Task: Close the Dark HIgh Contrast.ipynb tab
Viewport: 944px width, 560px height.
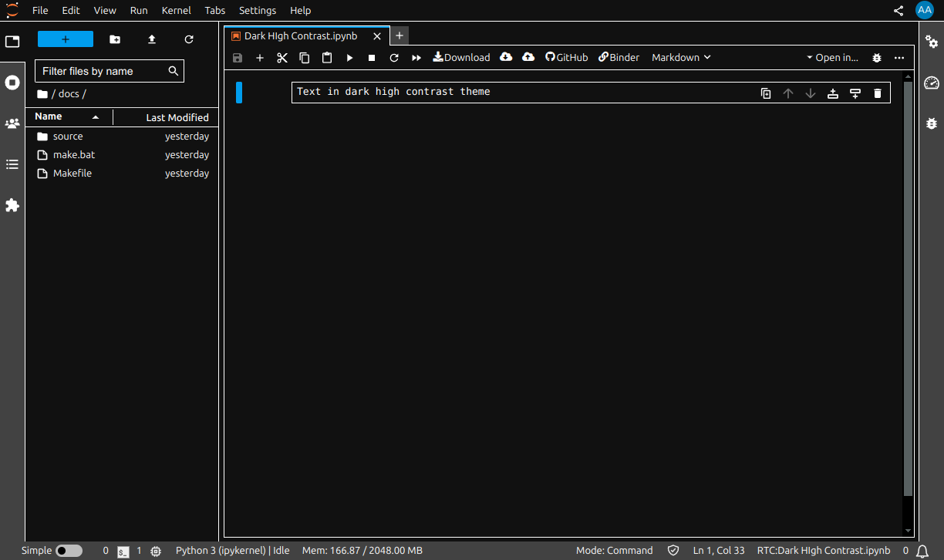Action: pos(376,36)
